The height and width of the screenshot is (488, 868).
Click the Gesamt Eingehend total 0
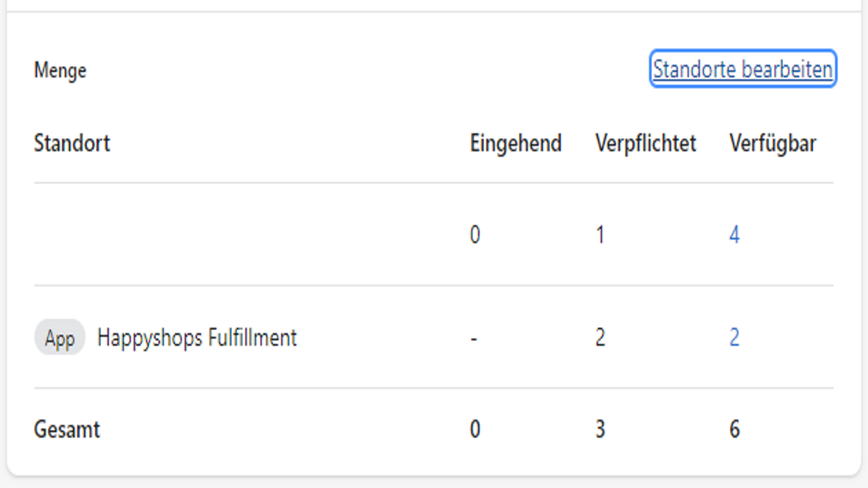[x=475, y=429]
